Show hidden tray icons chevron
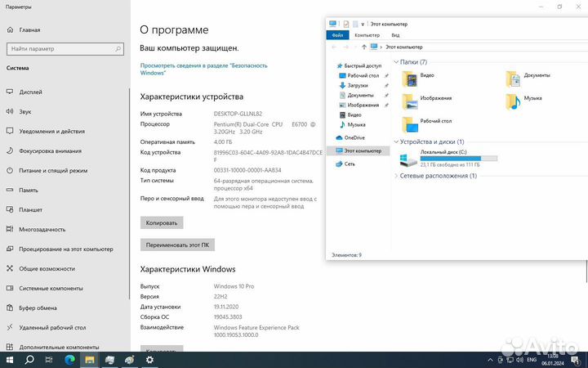 pos(490,360)
